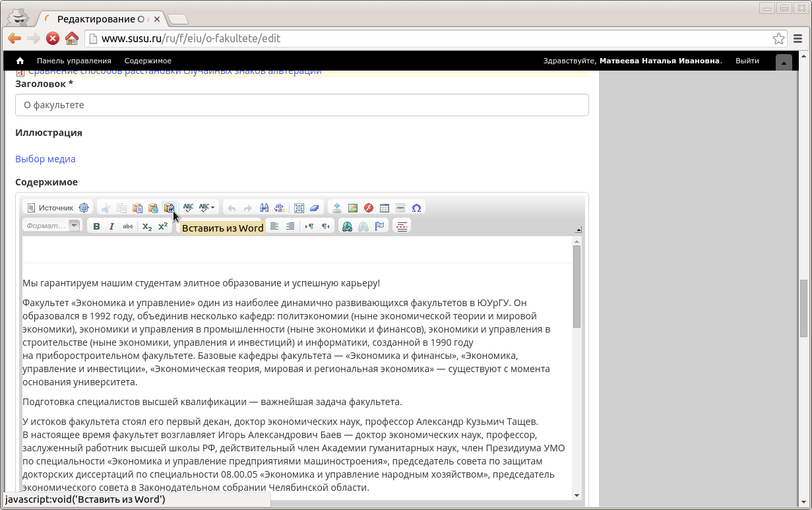Screen dimensions: 812x510
Task: Toggle bold formatting
Action: click(x=96, y=226)
